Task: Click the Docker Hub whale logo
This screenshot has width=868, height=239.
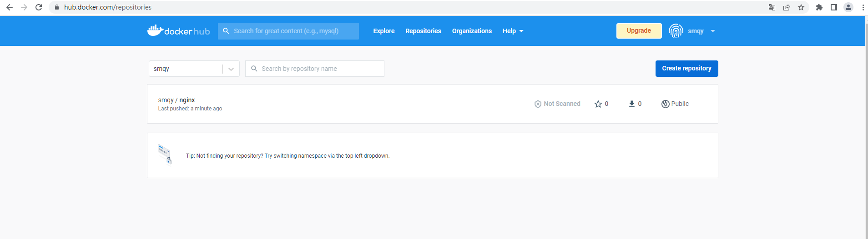Action: point(156,30)
